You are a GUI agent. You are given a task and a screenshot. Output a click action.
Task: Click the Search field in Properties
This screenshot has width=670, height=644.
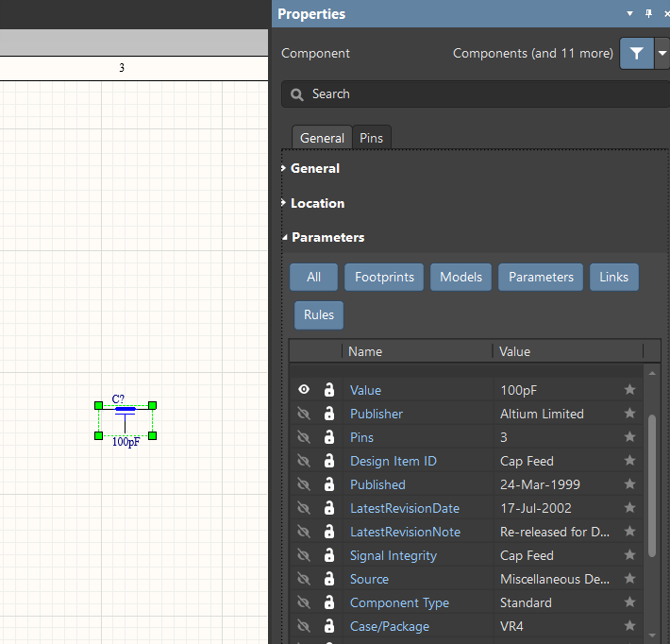(476, 94)
